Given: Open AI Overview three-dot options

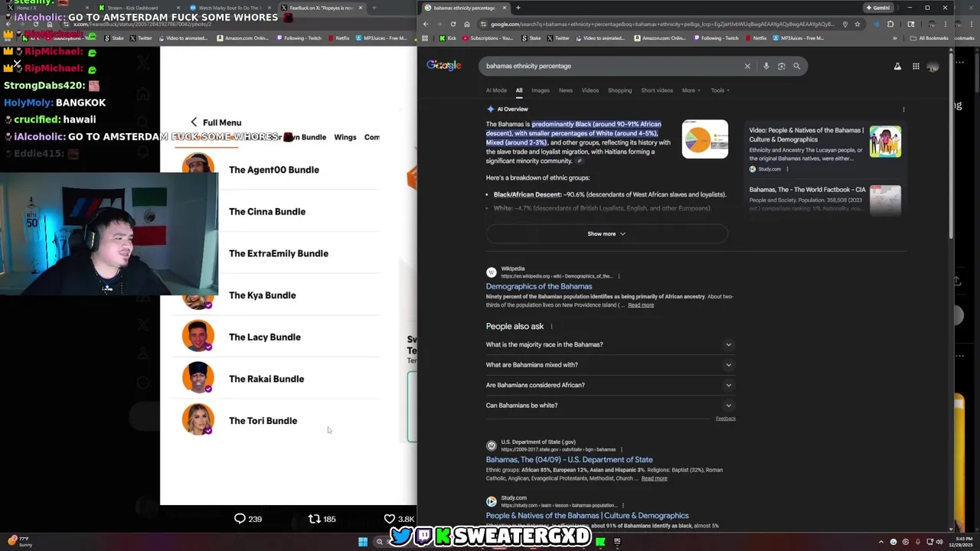Looking at the screenshot, I should pyautogui.click(x=903, y=109).
